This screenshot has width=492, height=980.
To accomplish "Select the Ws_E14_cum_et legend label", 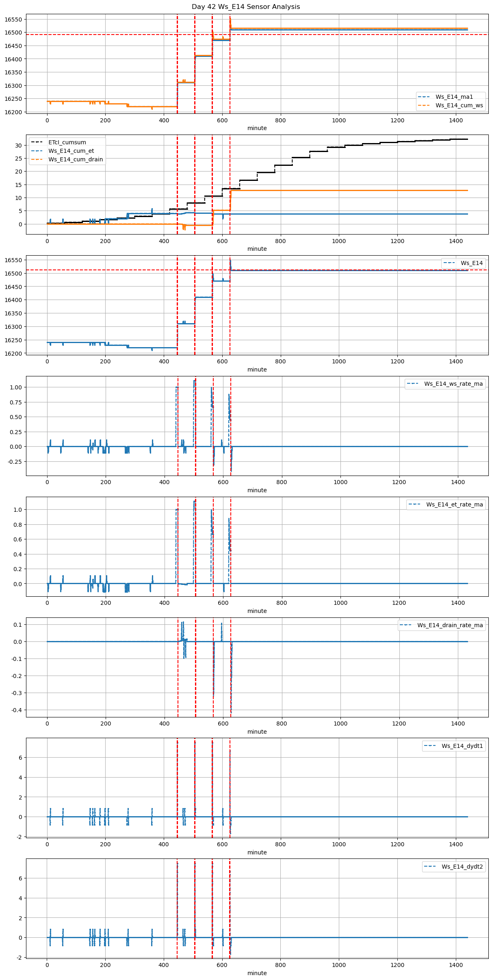I will (71, 151).
